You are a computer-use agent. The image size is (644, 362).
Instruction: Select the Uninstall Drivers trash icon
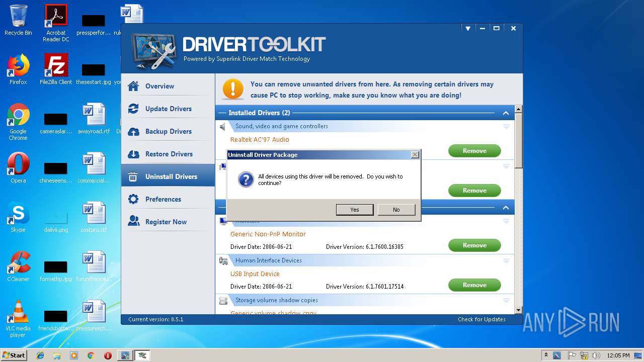133,176
